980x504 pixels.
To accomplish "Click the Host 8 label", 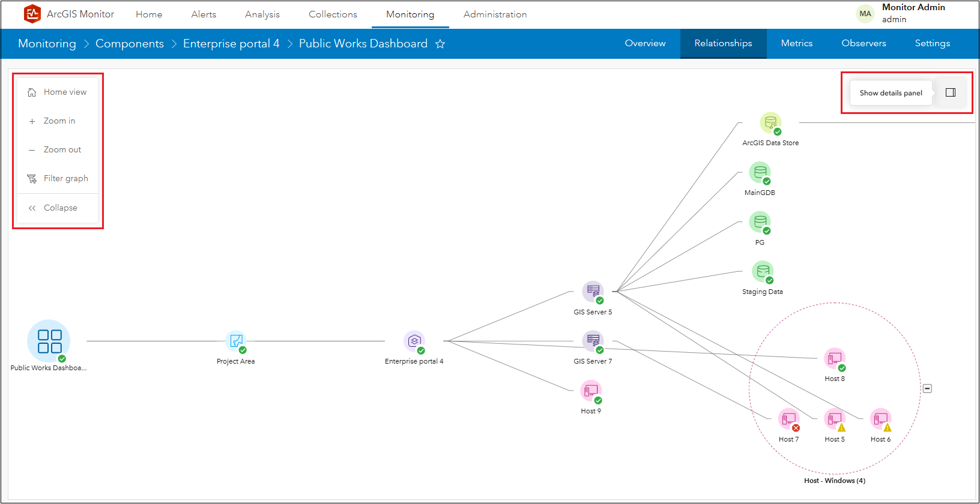I will 835,379.
